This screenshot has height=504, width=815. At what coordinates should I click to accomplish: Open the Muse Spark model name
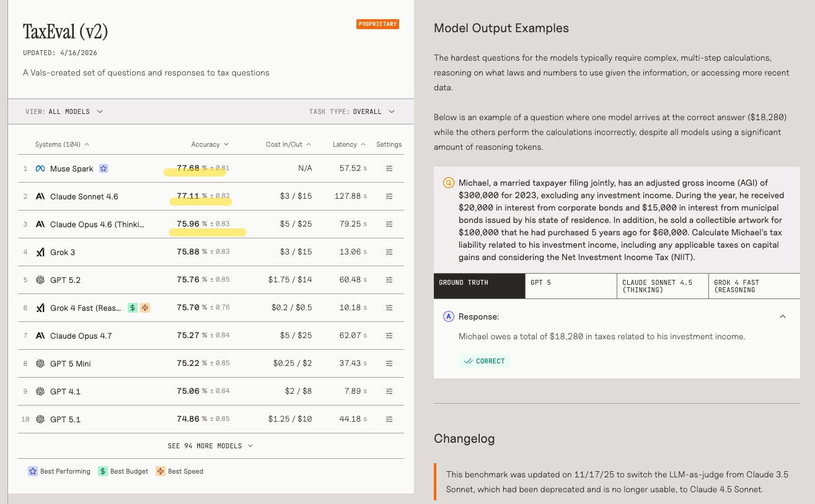point(72,168)
